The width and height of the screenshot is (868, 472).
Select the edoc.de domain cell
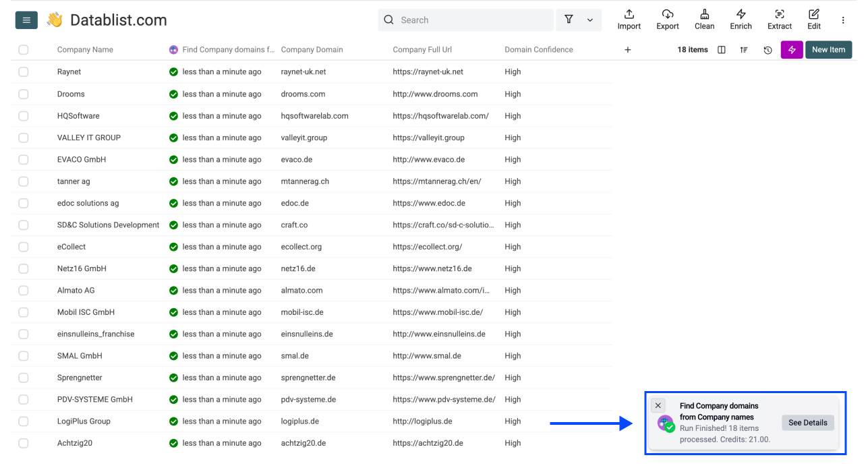(295, 203)
